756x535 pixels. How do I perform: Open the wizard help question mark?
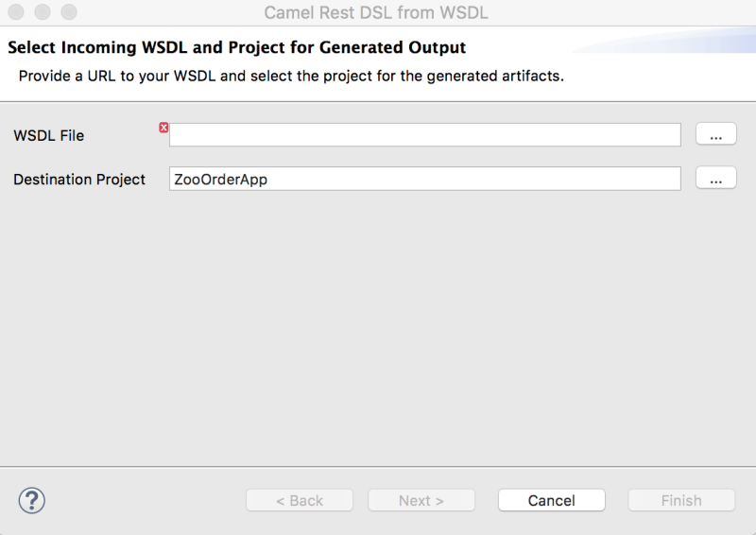tap(32, 500)
